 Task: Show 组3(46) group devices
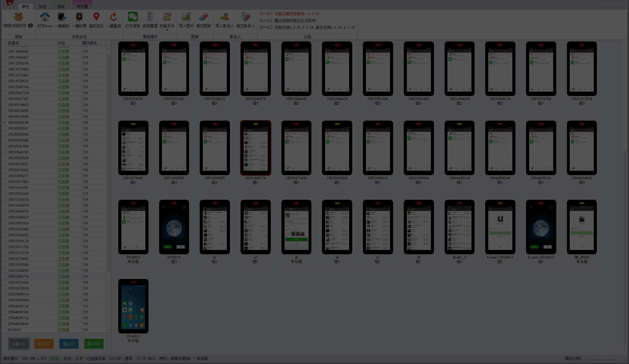[94, 344]
